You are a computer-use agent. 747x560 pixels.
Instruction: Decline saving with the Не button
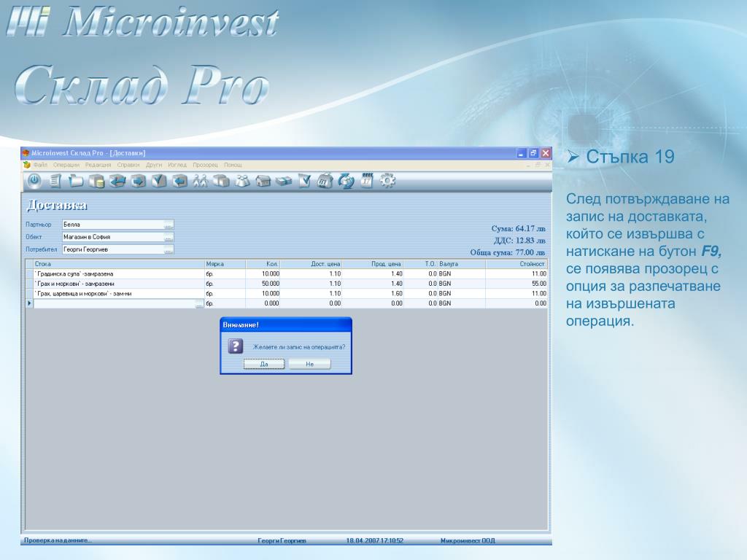coord(309,364)
